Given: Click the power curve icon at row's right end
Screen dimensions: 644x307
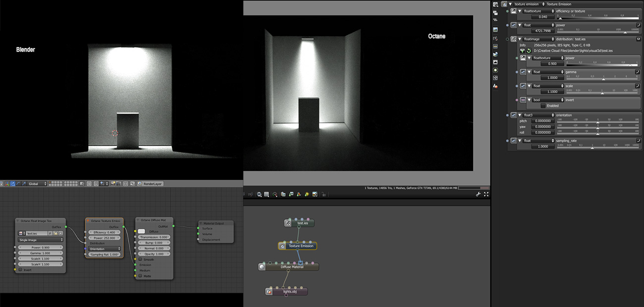Looking at the screenshot, I should click(639, 25).
